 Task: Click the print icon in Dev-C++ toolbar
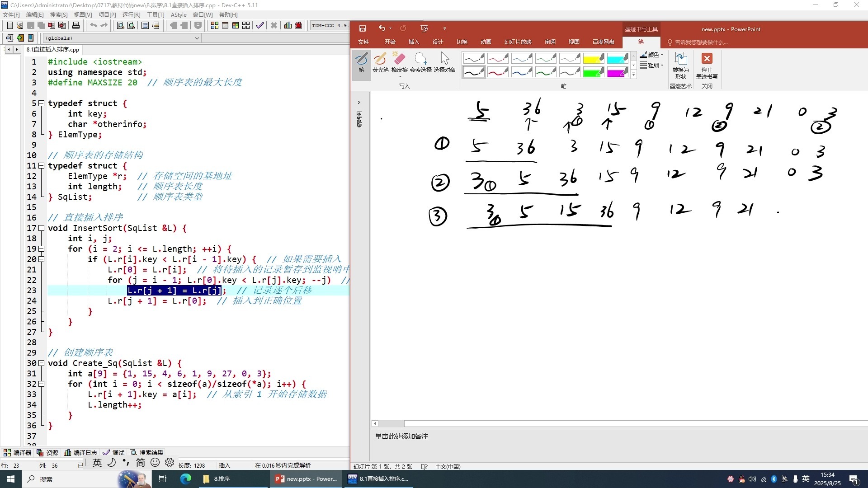tap(76, 25)
